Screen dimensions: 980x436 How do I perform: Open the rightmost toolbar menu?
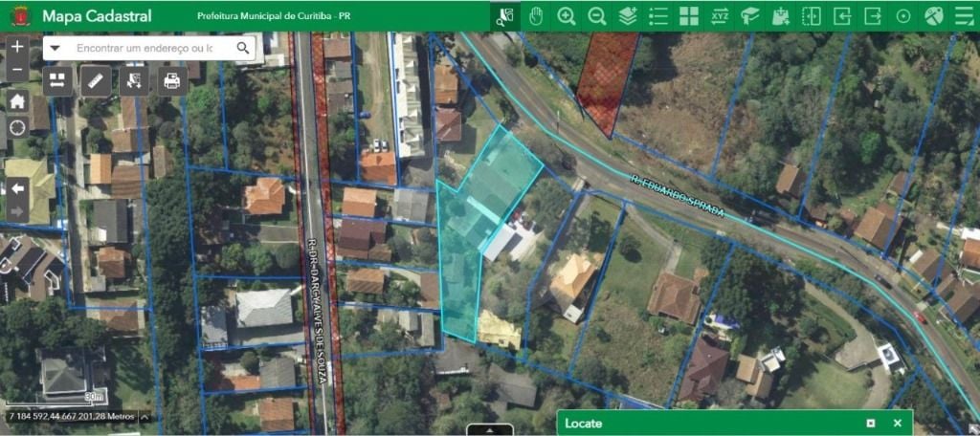pyautogui.click(x=964, y=16)
